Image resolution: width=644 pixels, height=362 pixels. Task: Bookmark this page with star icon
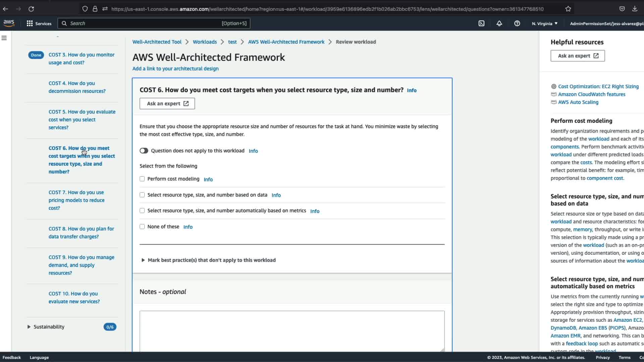(568, 9)
